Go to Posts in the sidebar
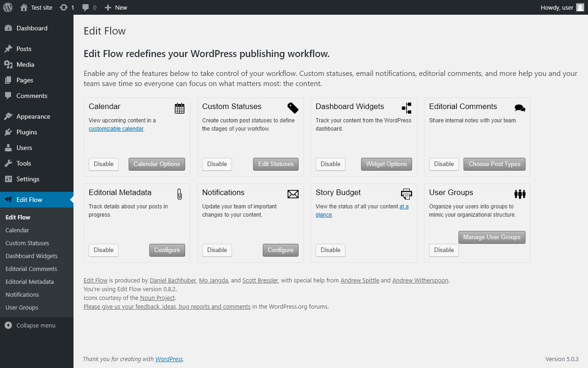Image resolution: width=588 pixels, height=368 pixels. pyautogui.click(x=37, y=49)
